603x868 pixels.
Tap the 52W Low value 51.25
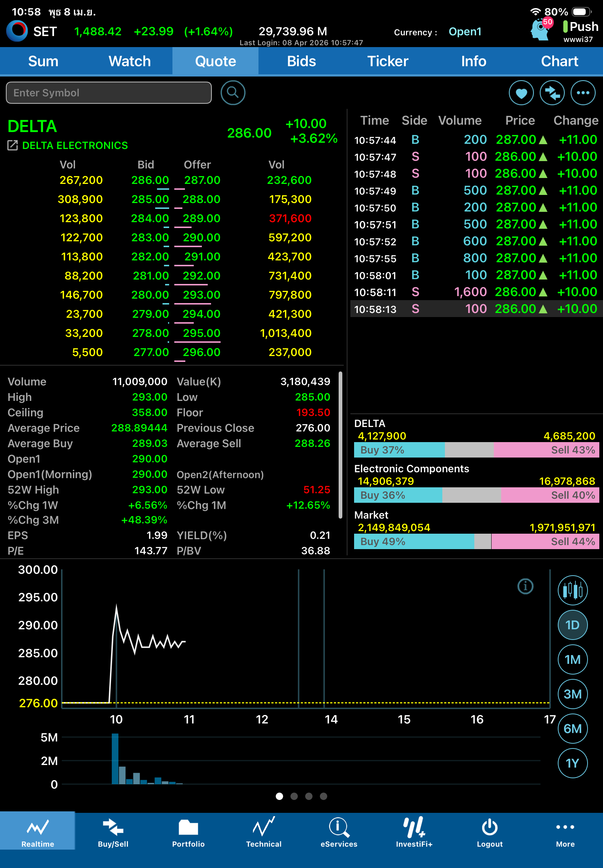[317, 490]
